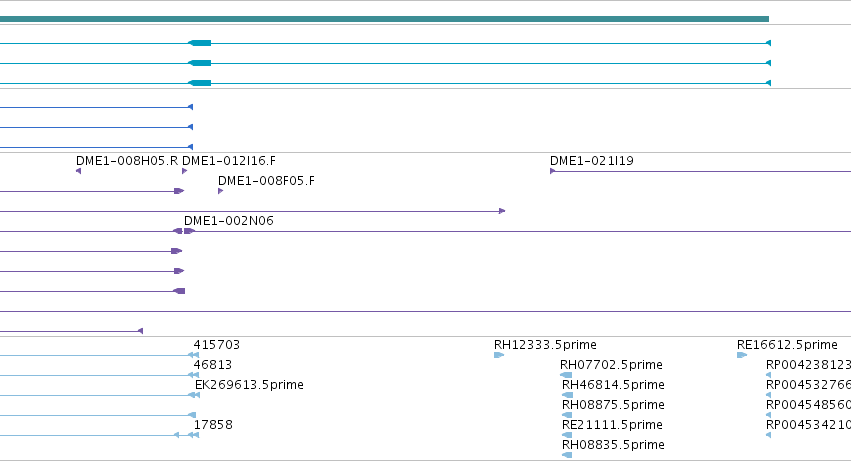Select the thick teal gene bar at top

point(384,19)
